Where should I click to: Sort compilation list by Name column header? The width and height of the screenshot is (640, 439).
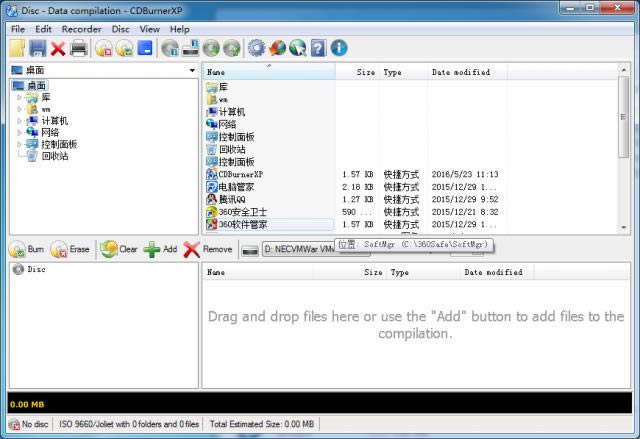[257, 272]
